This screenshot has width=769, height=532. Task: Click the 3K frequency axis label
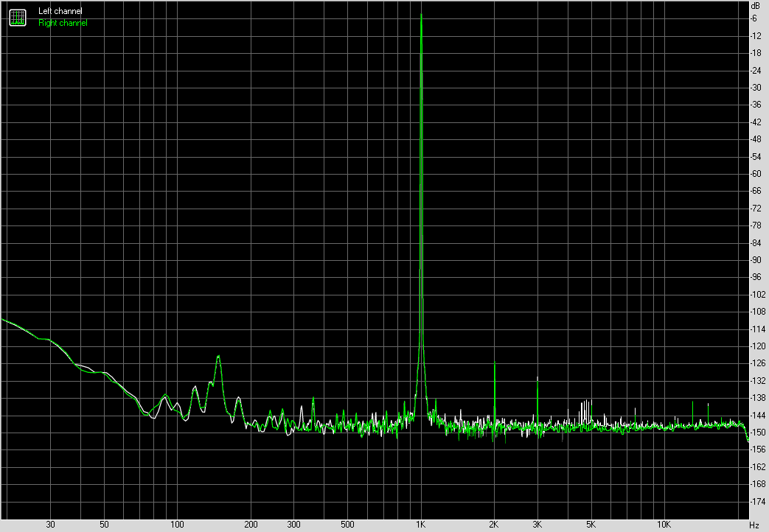[537, 525]
